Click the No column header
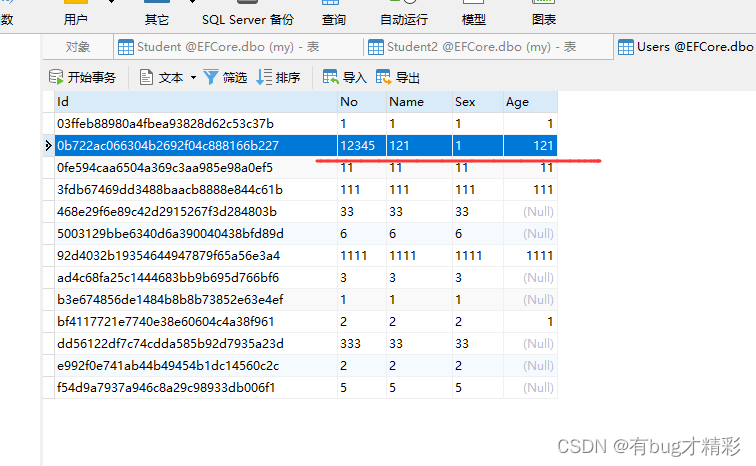The width and height of the screenshot is (756, 466). (x=362, y=102)
